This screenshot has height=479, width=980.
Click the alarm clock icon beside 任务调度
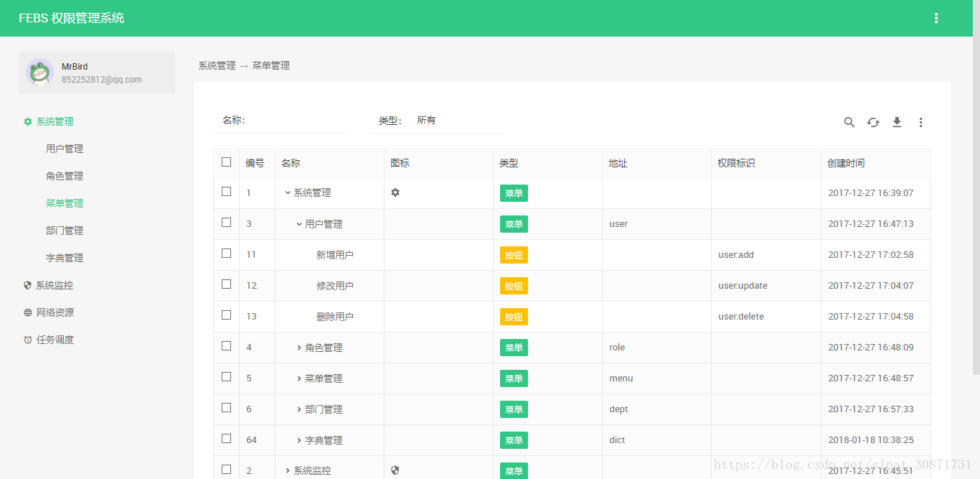[28, 340]
